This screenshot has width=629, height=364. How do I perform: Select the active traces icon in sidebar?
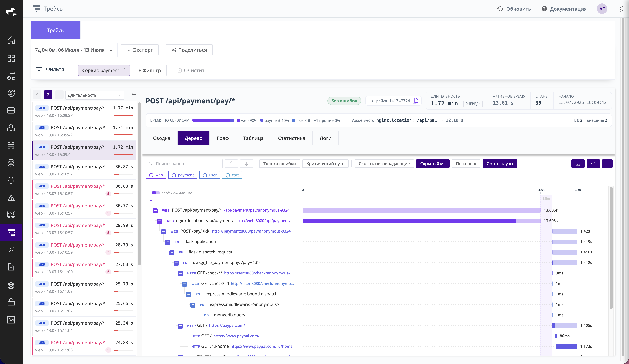pyautogui.click(x=11, y=232)
